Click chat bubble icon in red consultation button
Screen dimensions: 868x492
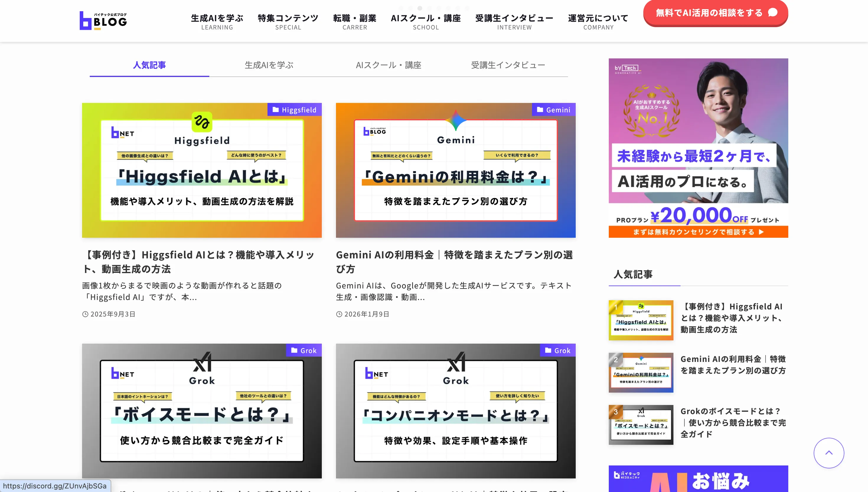coord(773,12)
